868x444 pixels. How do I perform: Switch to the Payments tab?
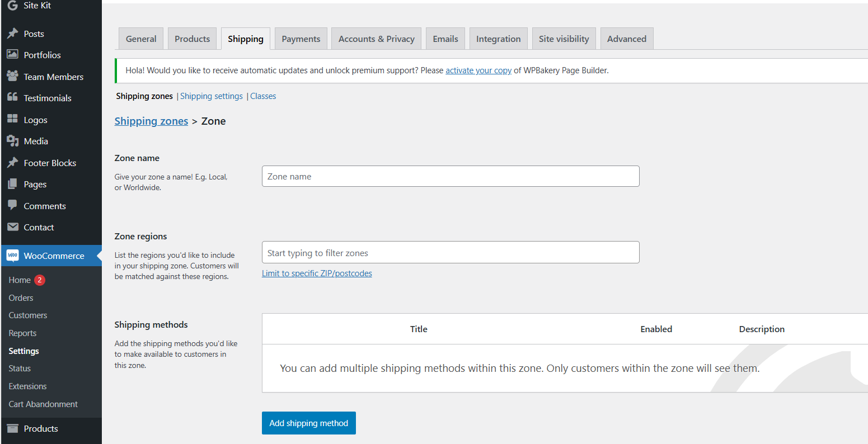[301, 38]
